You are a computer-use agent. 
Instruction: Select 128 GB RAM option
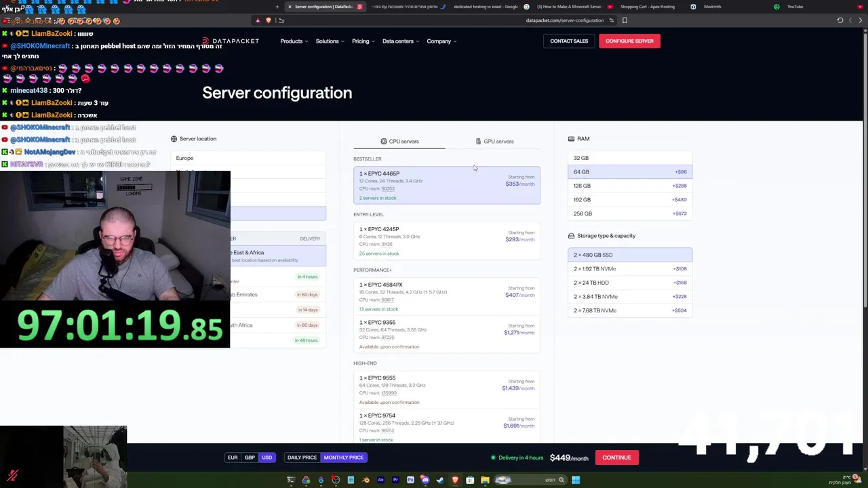click(x=630, y=186)
